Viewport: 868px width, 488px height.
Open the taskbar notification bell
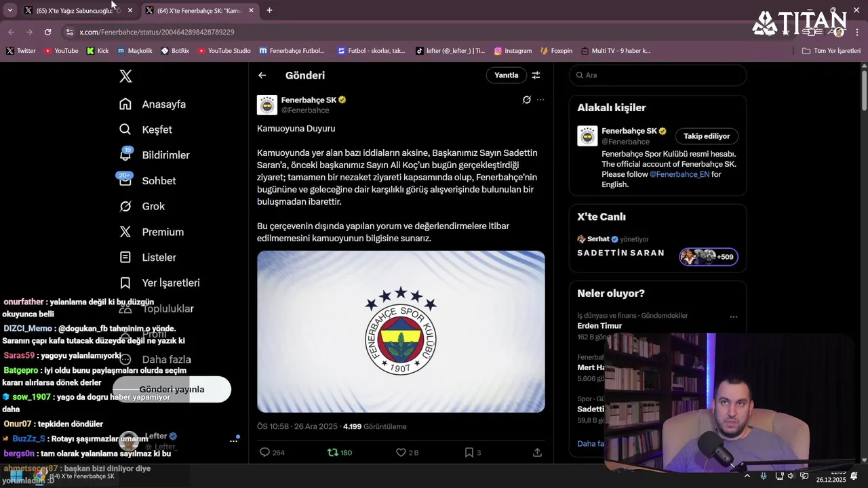coord(854,476)
